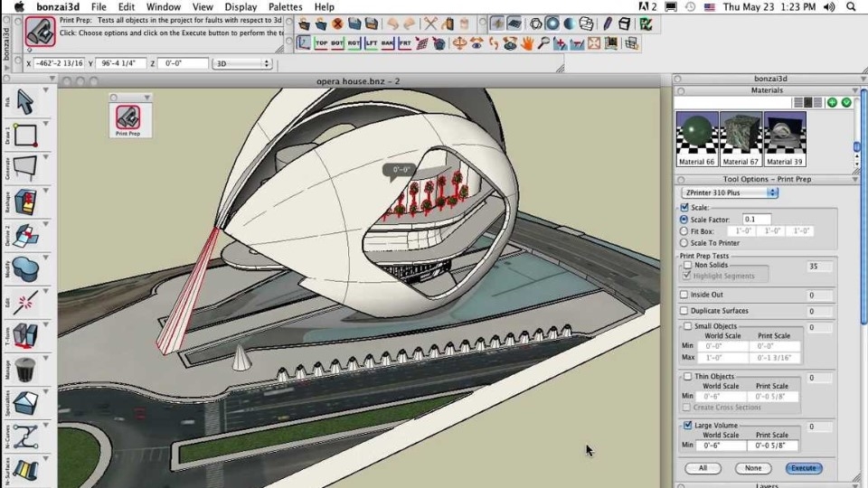Open the View menu

[203, 7]
